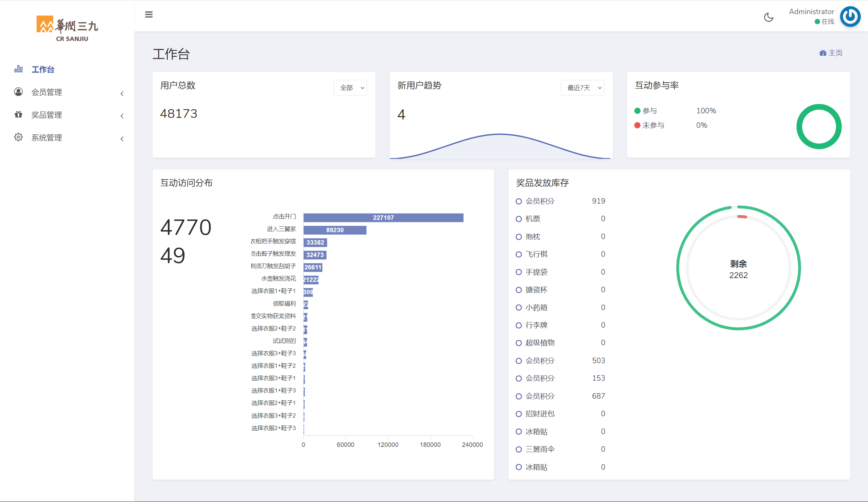Screen dimensions: 868x502
Task: Click the 新用户趋势 area chart curve
Action: (500, 146)
